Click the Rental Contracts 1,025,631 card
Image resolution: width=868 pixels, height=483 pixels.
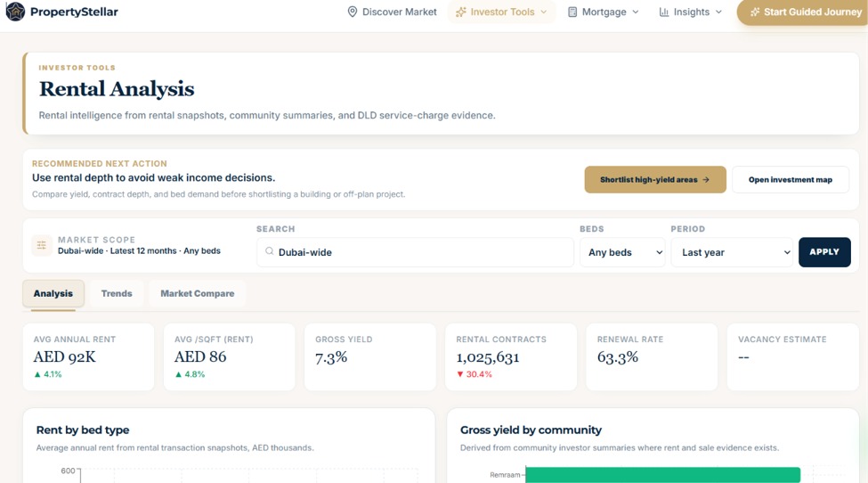point(511,357)
